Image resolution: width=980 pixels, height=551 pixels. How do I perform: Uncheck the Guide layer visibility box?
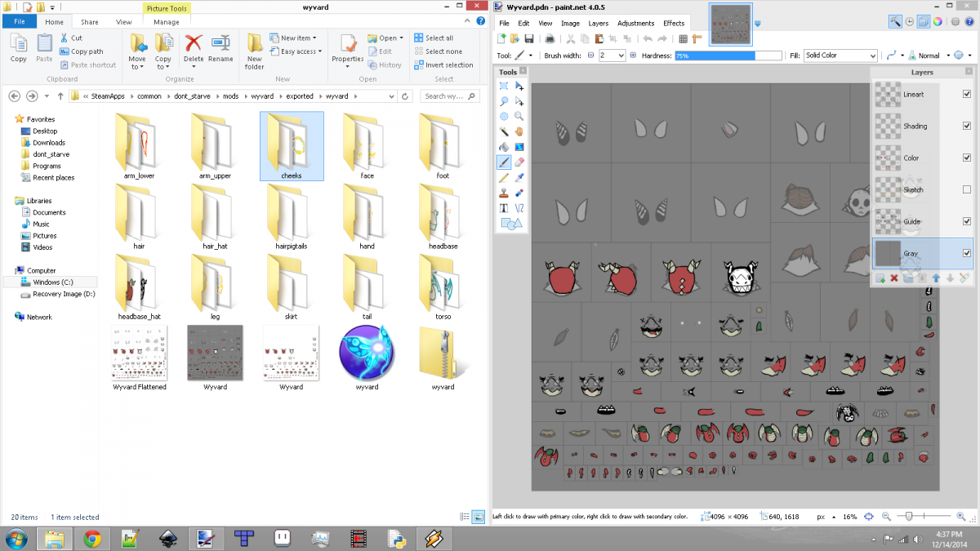(967, 221)
